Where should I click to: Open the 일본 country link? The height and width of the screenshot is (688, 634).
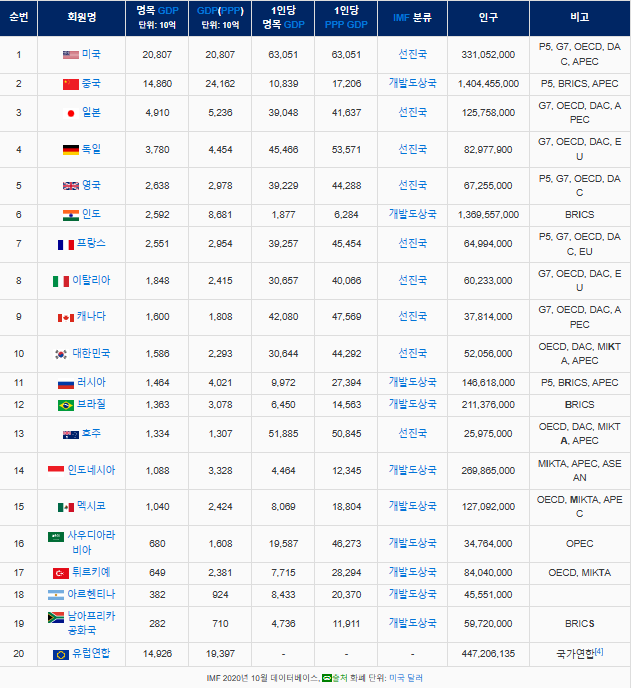coord(91,112)
